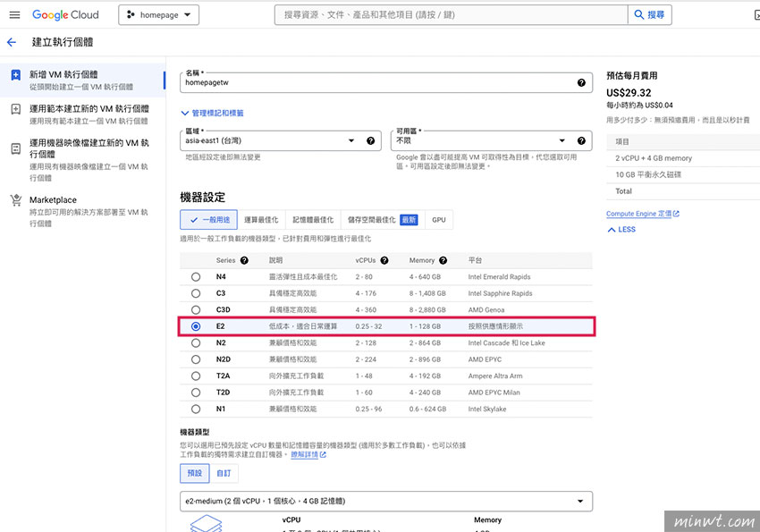Select the T2D series radio button
The image size is (760, 532).
196,393
